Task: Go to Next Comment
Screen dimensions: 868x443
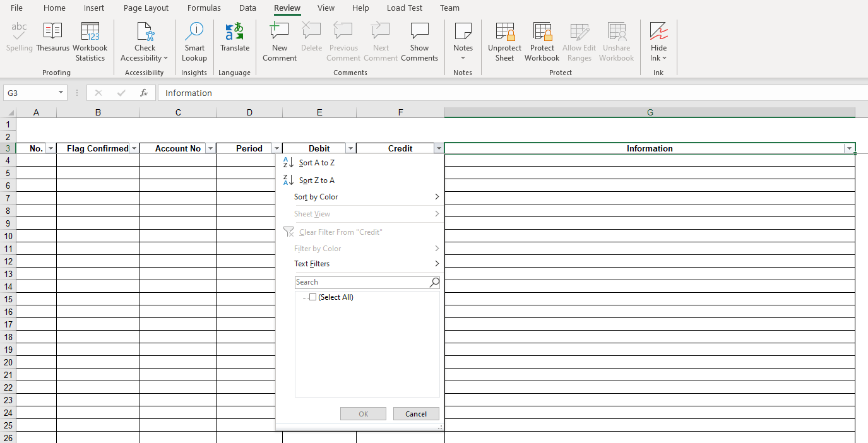Action: click(x=381, y=42)
